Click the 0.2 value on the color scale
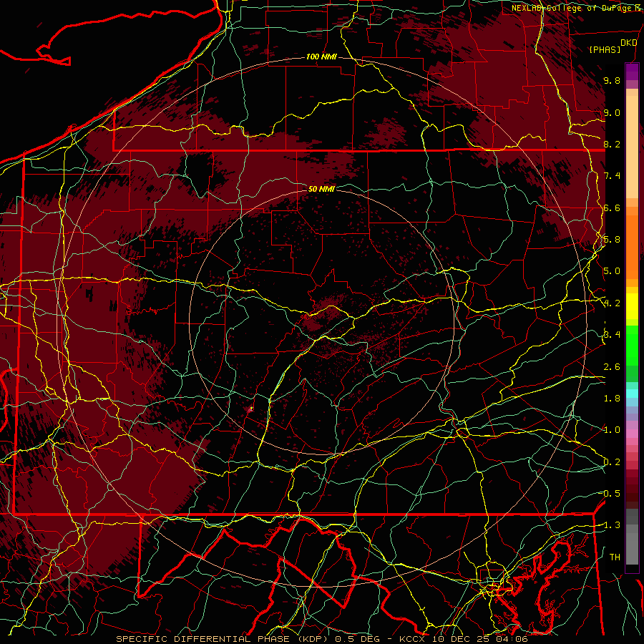 tap(612, 462)
